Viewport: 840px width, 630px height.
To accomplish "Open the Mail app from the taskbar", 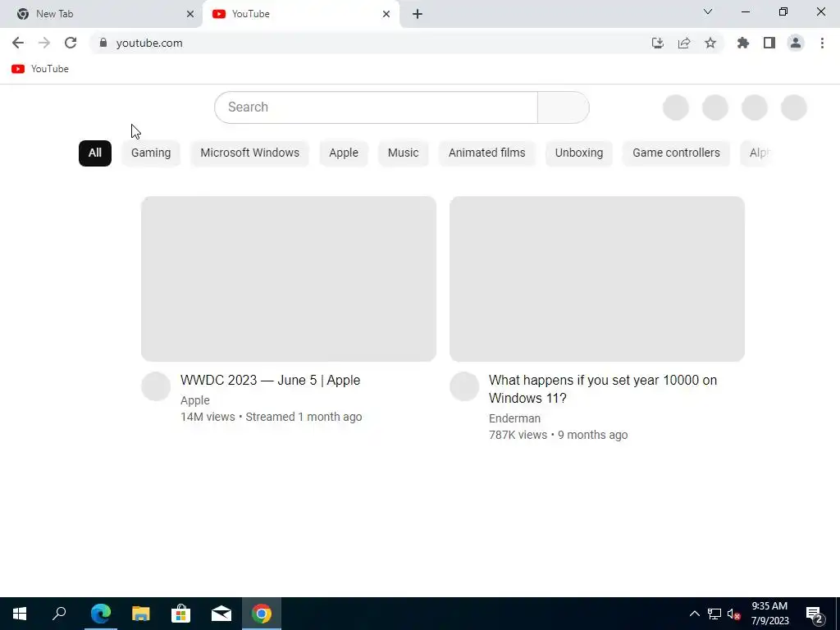I will point(221,614).
